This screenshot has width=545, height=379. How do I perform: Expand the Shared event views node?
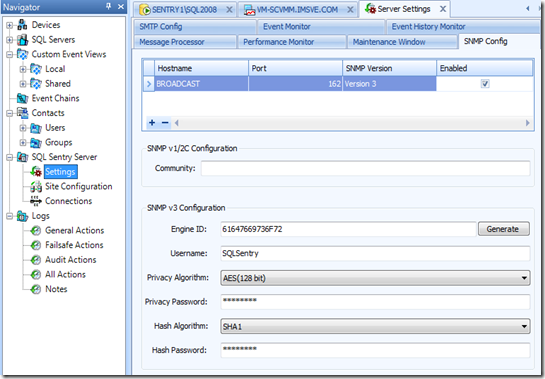[x=23, y=84]
